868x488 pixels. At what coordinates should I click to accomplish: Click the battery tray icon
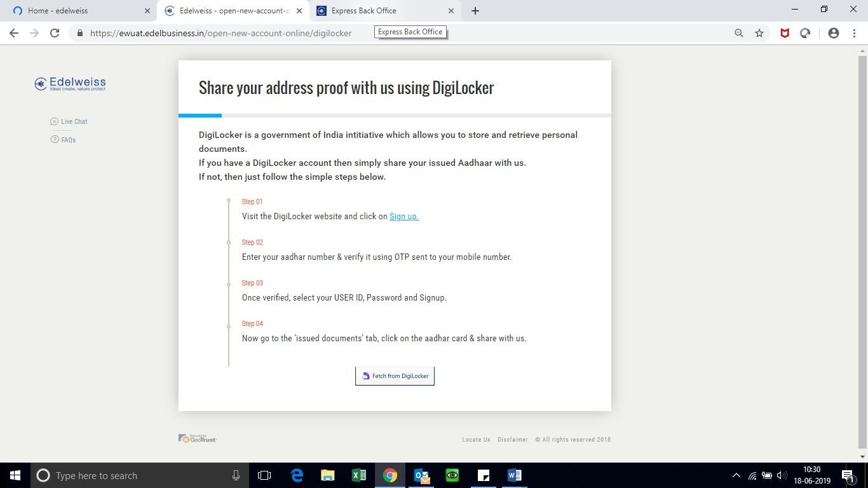[767, 475]
